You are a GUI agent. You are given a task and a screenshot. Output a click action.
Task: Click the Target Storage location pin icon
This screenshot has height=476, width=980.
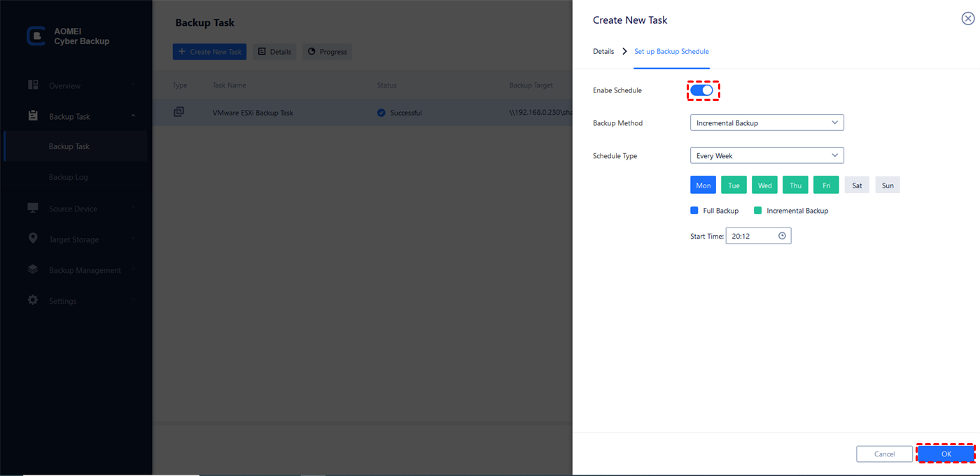coord(33,239)
